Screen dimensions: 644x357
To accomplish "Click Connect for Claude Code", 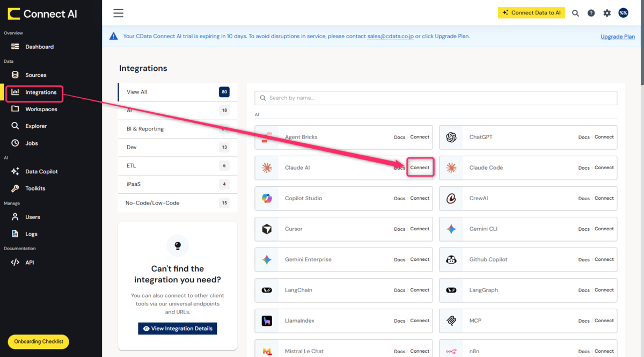I will 604,167.
